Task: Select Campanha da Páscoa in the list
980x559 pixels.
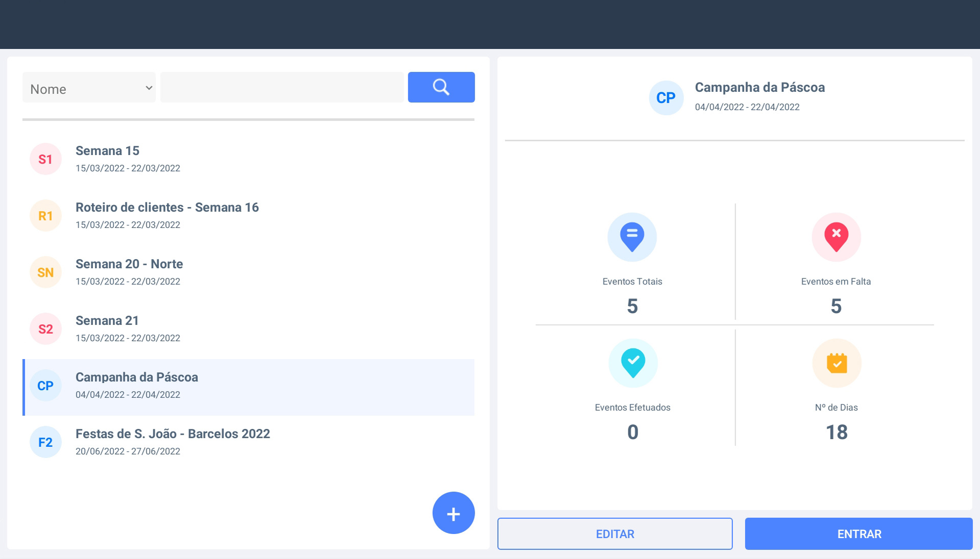Action: [137, 377]
